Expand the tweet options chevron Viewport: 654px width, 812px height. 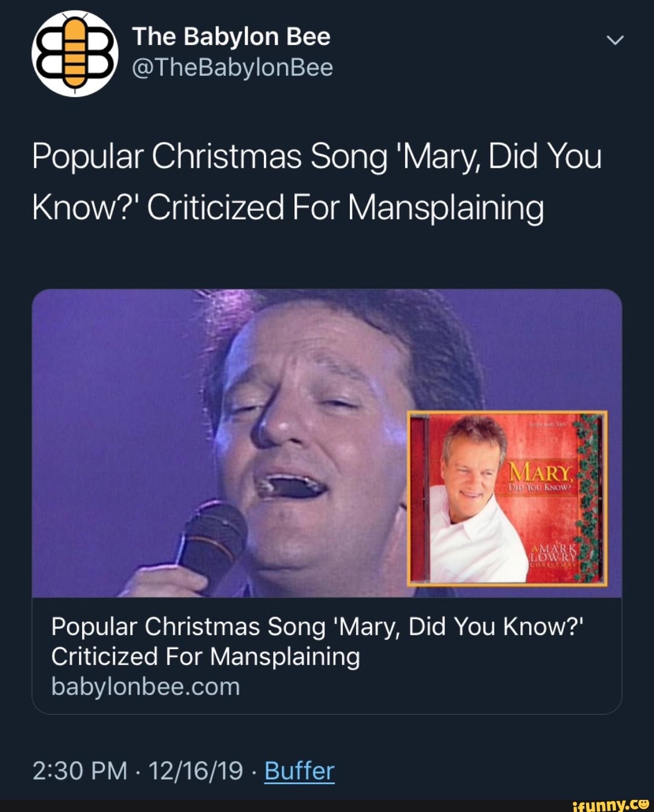615,41
